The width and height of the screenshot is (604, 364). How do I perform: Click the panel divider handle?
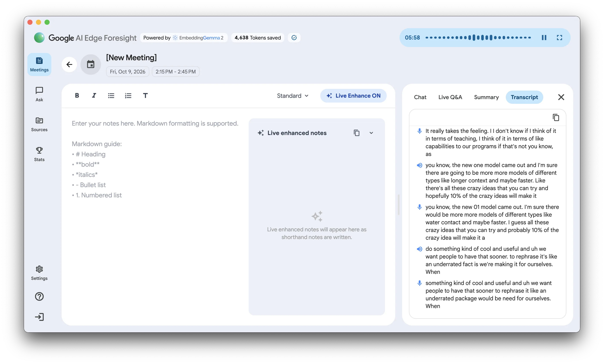(399, 205)
